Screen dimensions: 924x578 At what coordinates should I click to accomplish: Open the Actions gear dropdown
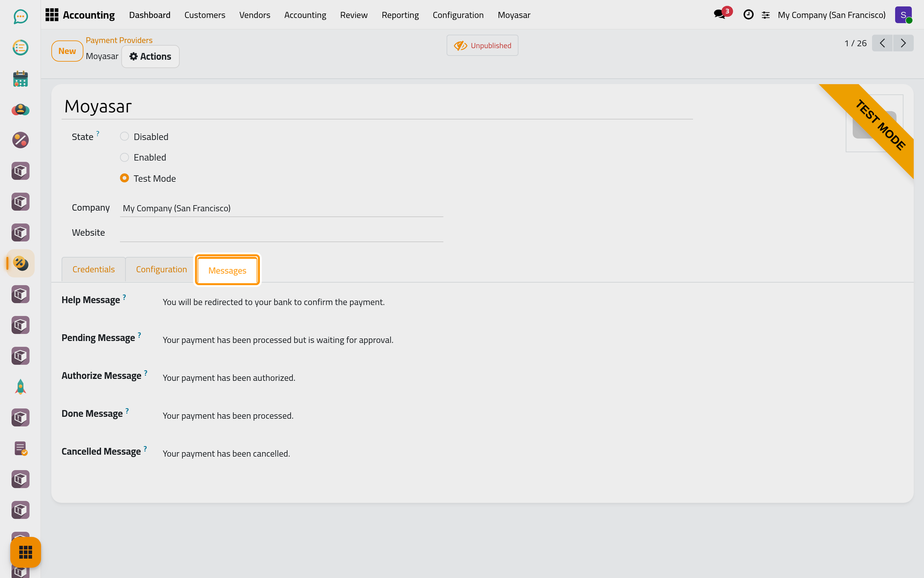150,56
